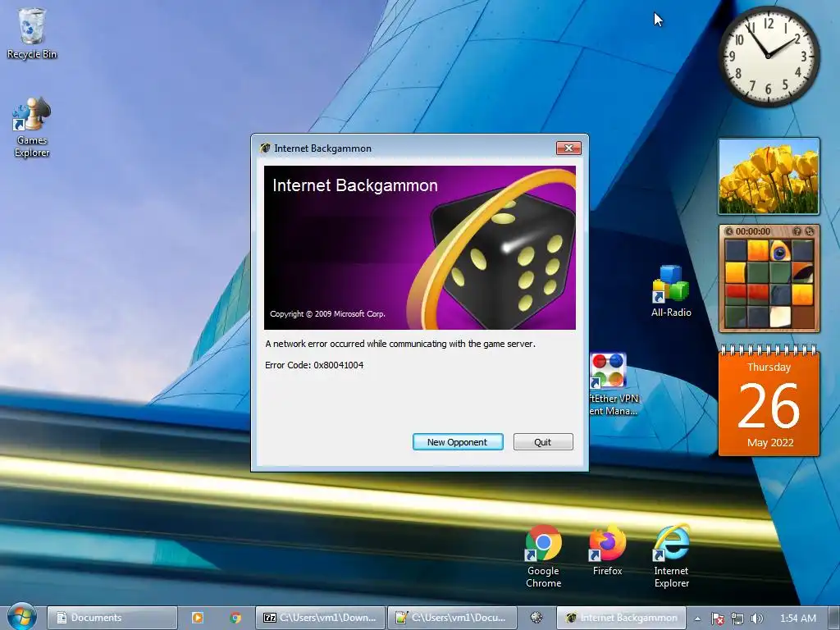840x630 pixels.
Task: Select the All-Radio desktop shortcut
Action: [x=671, y=291]
